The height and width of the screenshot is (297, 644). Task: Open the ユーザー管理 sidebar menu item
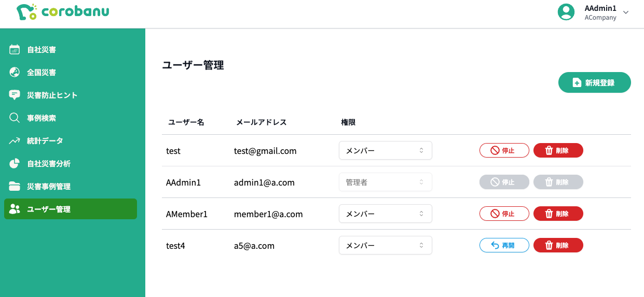point(71,209)
